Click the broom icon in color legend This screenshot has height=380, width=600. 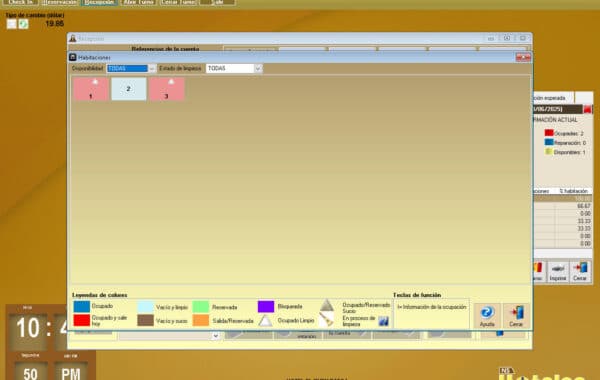326,320
